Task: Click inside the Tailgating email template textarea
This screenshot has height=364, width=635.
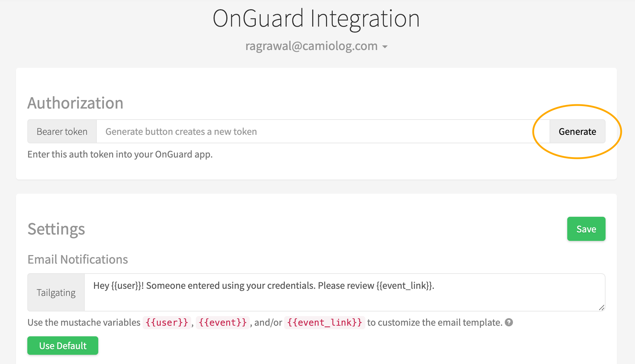Action: (x=344, y=292)
